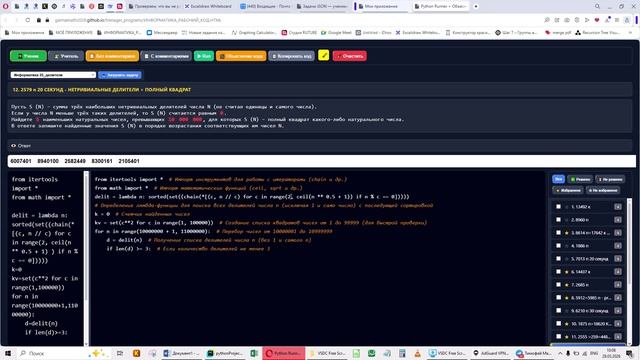The image size is (640, 360).
Task: Open the 'Информатика' task set dropdown
Action: click(x=53, y=75)
